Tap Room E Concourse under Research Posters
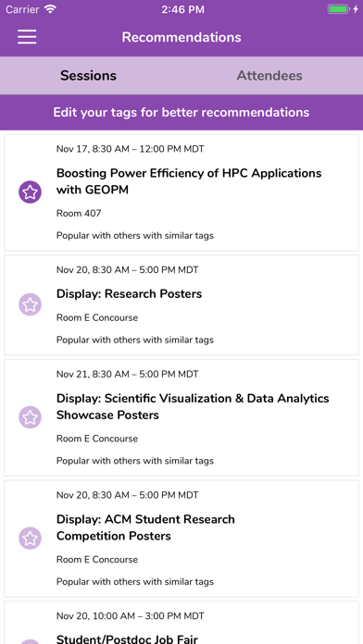 pos(97,317)
